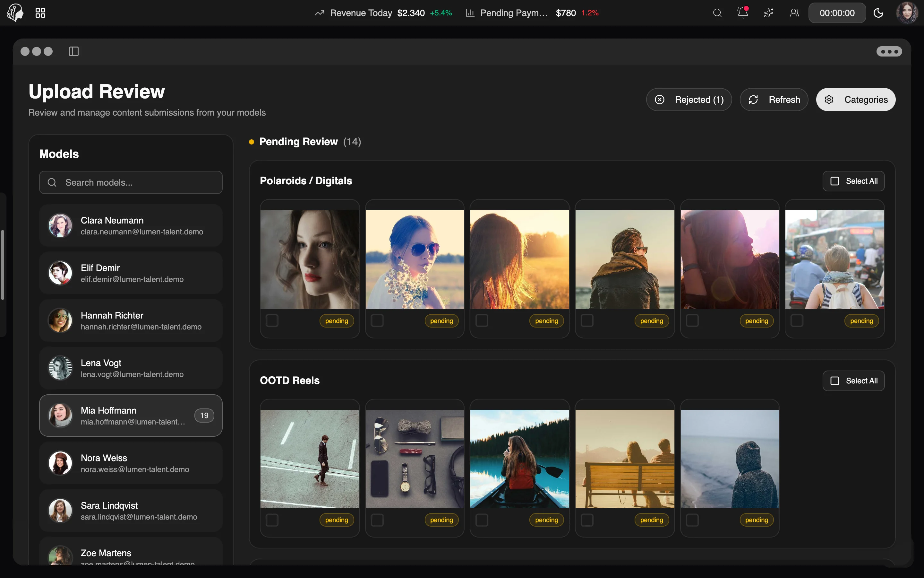The height and width of the screenshot is (578, 924).
Task: Toggle the sidebar panel icon
Action: tap(74, 51)
